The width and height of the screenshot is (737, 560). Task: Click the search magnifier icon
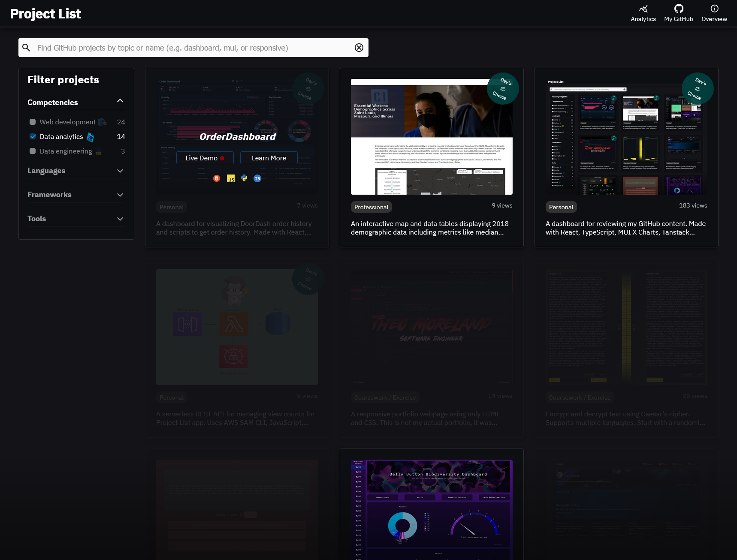26,48
